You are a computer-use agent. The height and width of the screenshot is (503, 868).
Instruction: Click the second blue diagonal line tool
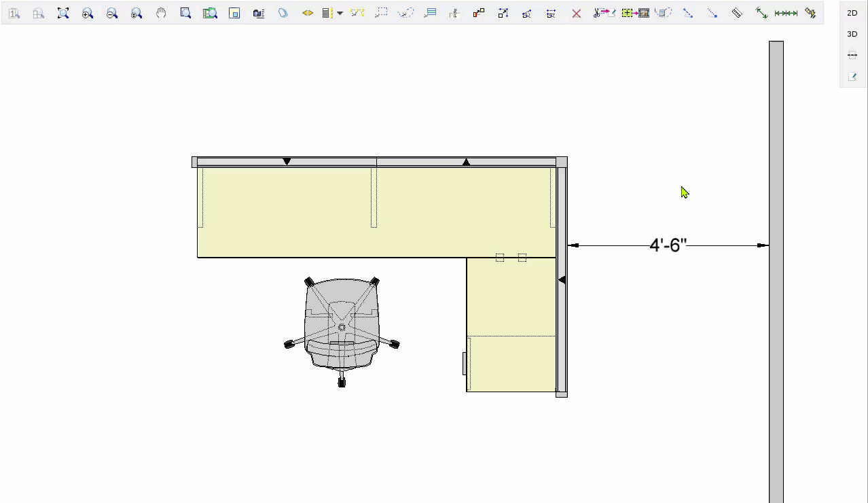712,13
